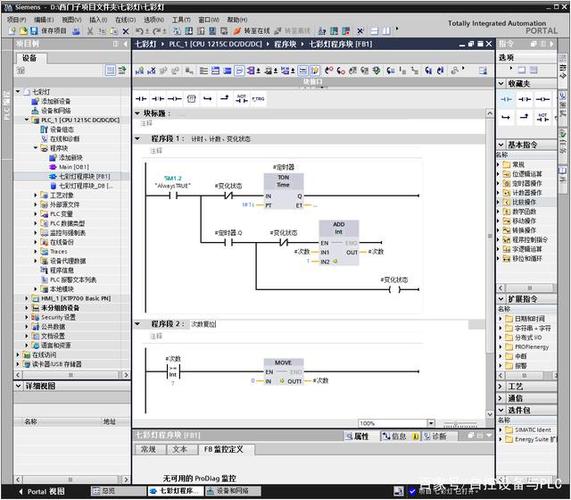Image resolution: width=571 pixels, height=500 pixels.
Task: Click the open project folder icon
Action: [23, 31]
